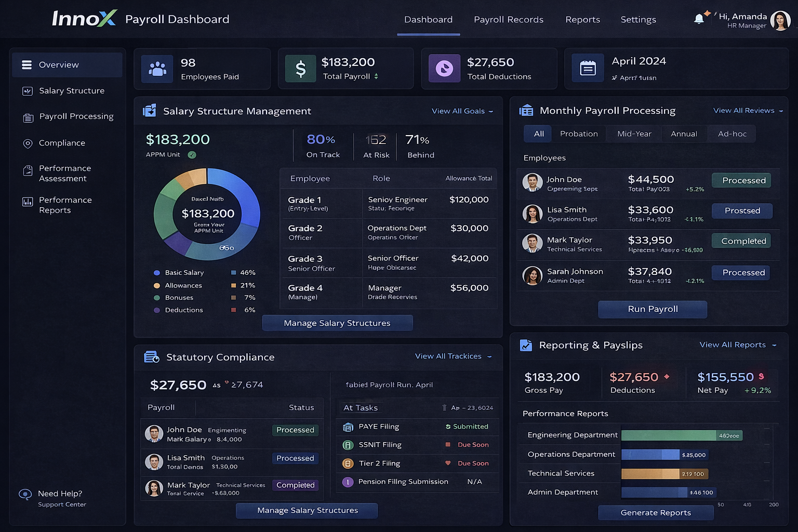Click the Employees Paid people icon
The width and height of the screenshot is (798, 532).
(157, 69)
